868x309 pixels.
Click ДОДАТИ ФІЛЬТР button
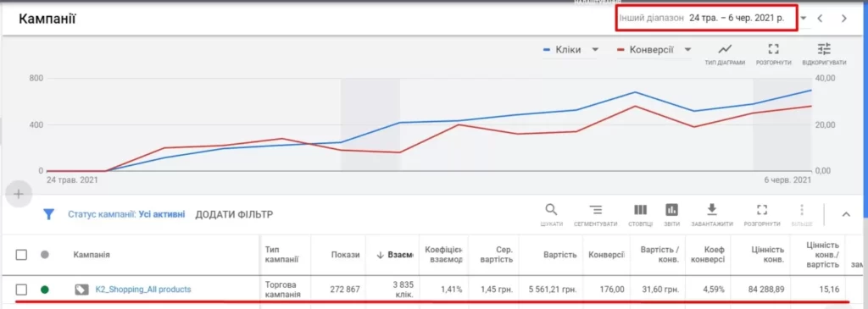tap(234, 214)
